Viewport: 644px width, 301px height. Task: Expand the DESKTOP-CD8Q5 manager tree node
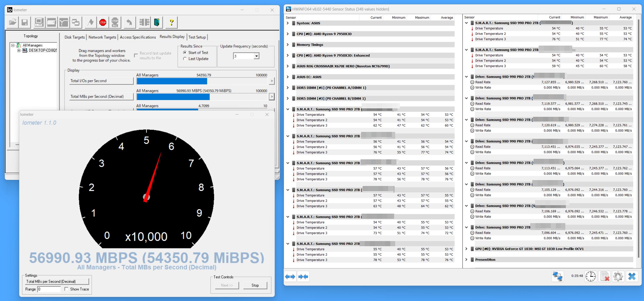click(19, 50)
